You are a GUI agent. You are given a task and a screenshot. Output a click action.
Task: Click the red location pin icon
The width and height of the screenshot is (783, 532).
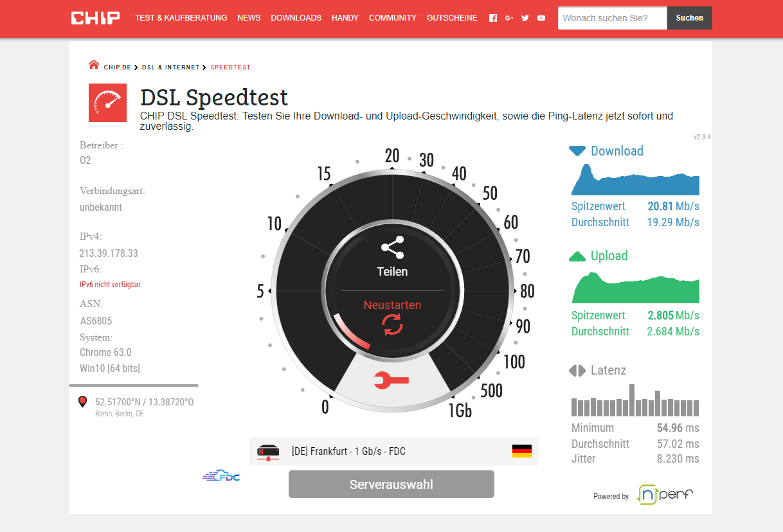click(x=82, y=402)
